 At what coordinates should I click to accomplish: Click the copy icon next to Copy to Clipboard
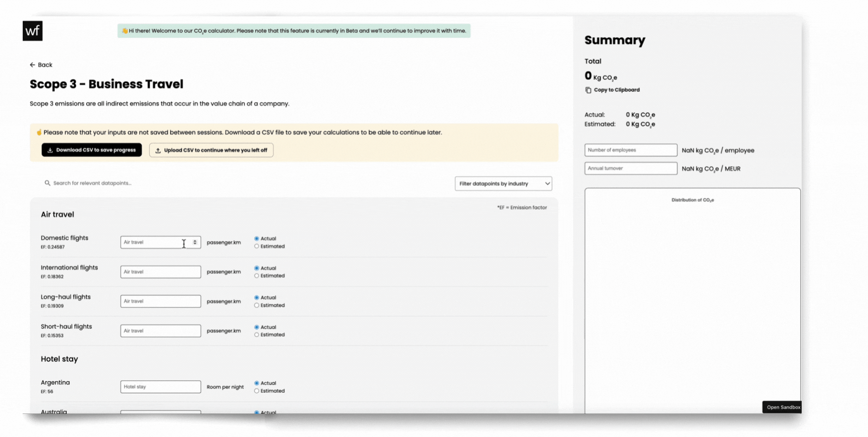click(x=589, y=90)
